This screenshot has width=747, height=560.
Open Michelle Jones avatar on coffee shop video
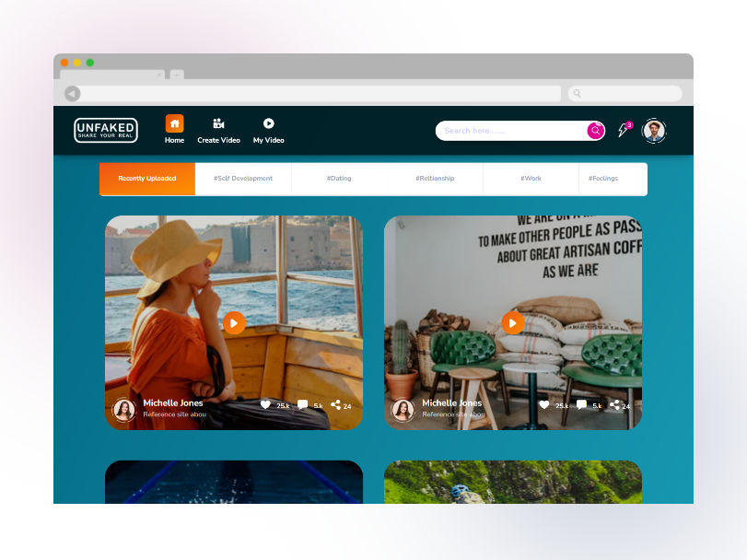click(403, 410)
